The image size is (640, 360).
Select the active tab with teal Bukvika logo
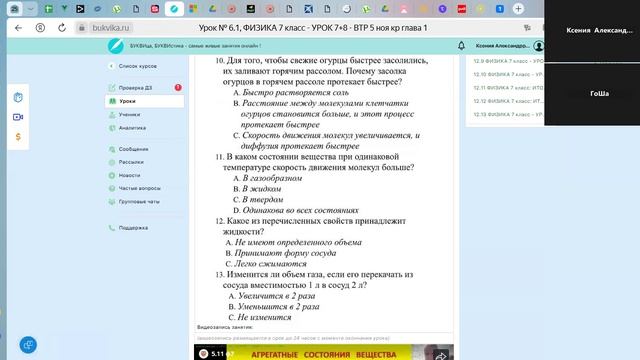point(174,9)
